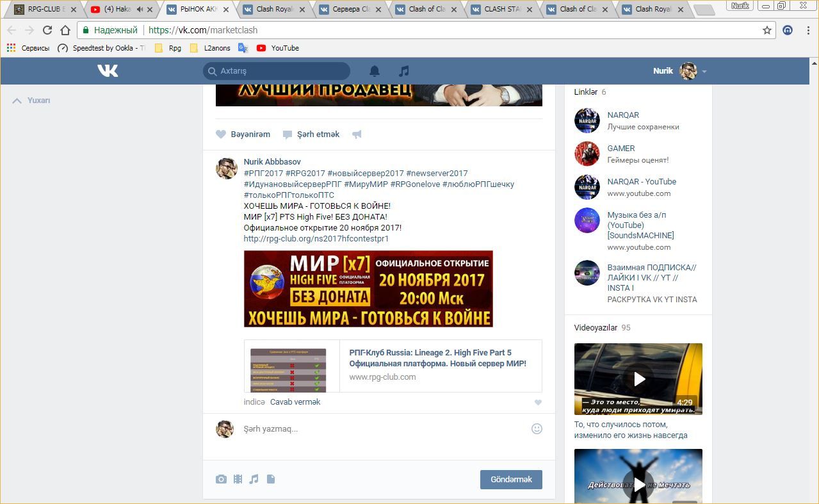Open the Speedtest by Ookla bookmark
819x504 pixels.
(101, 48)
